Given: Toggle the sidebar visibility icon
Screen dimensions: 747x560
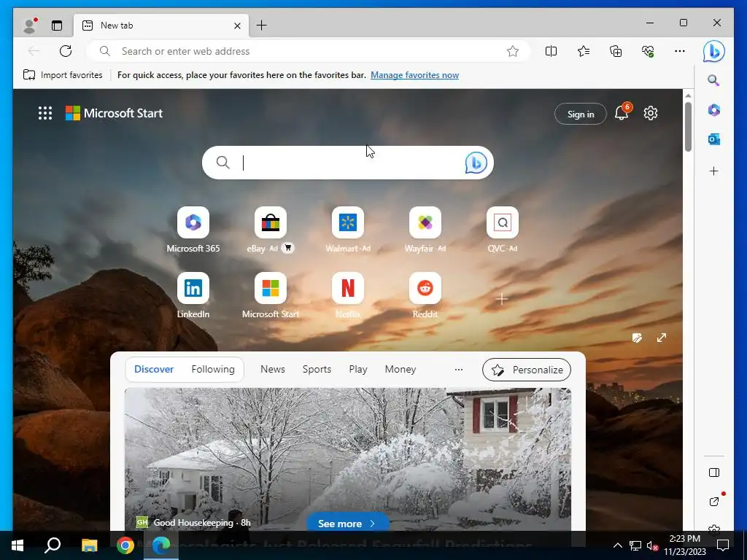Looking at the screenshot, I should click(713, 472).
